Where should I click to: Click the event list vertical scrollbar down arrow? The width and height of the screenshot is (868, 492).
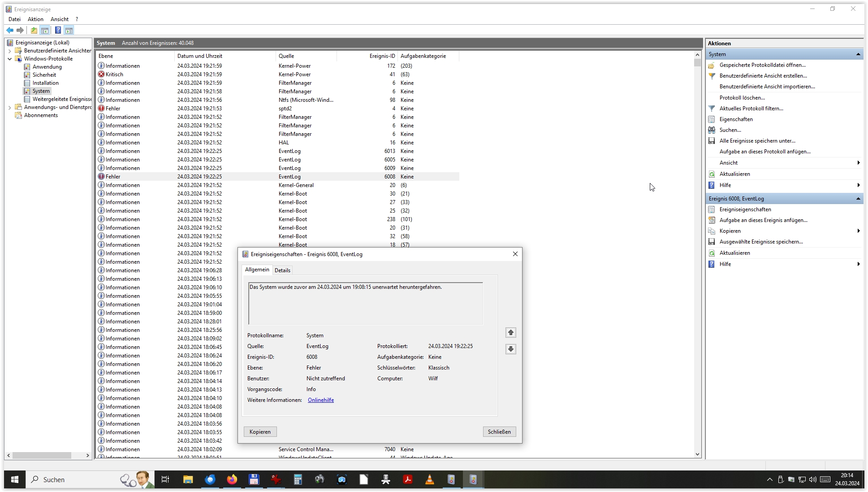point(697,454)
